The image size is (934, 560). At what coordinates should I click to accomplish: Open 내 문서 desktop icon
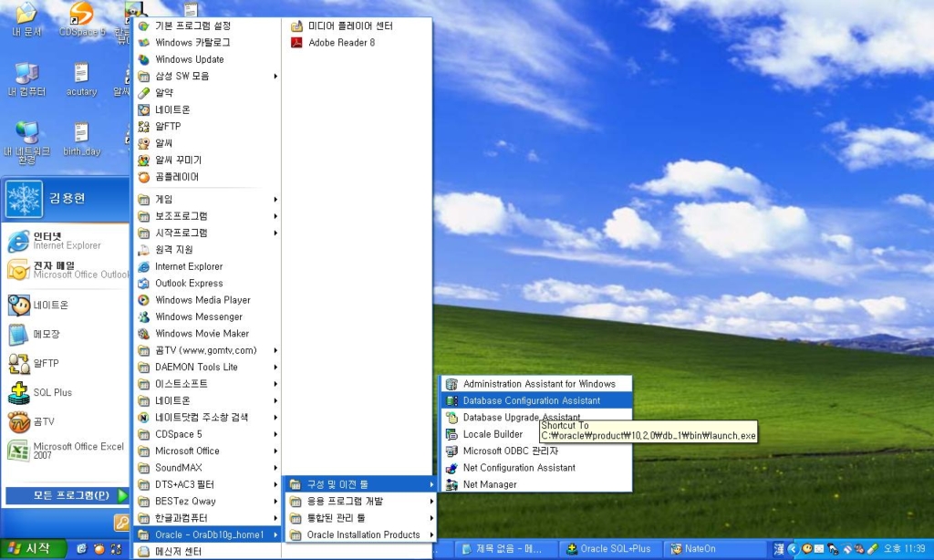[26, 19]
